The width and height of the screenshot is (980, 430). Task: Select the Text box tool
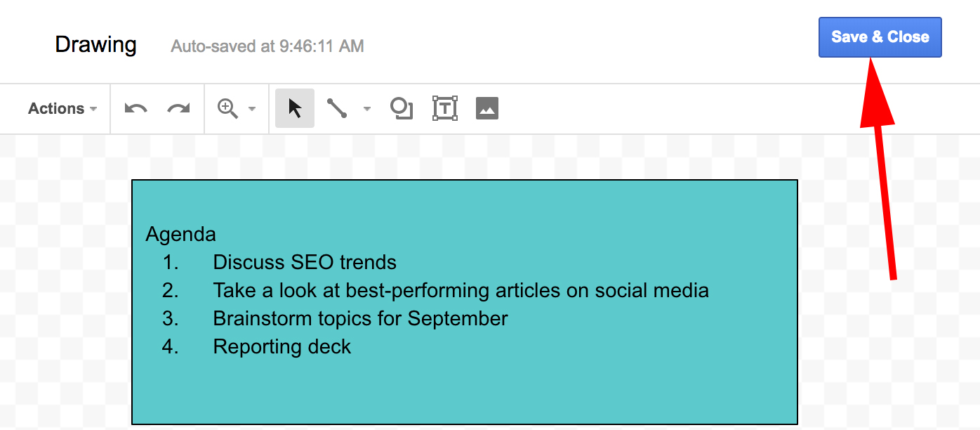coord(445,109)
